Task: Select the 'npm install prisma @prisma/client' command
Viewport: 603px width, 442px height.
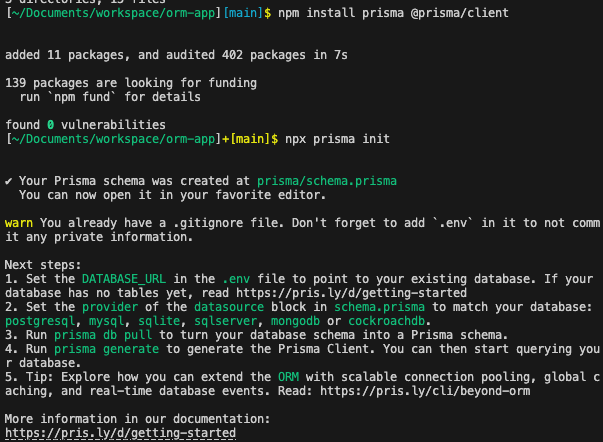Action: coord(393,13)
